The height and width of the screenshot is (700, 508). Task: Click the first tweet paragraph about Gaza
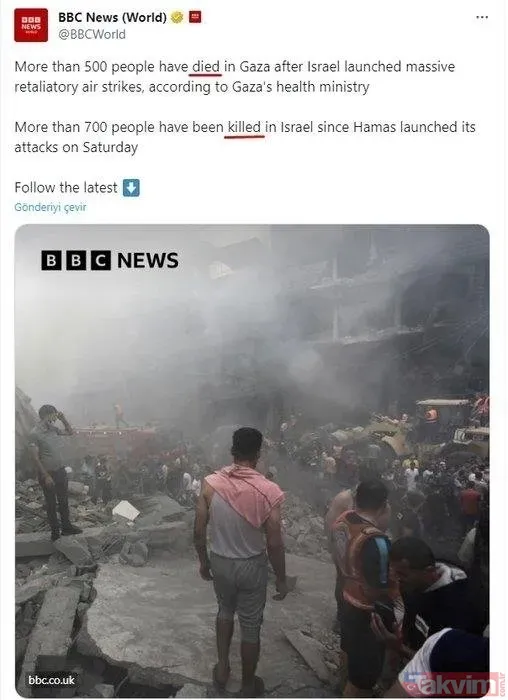click(235, 76)
